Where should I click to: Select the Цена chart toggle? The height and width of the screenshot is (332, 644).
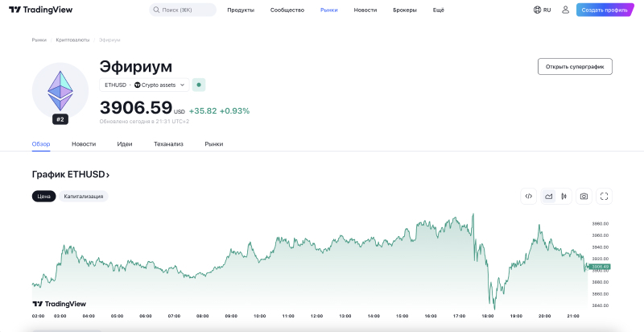point(44,197)
